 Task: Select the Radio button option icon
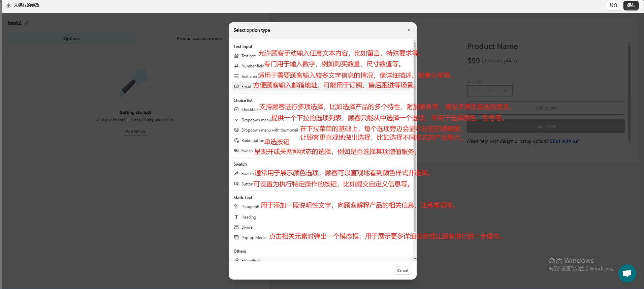point(236,140)
